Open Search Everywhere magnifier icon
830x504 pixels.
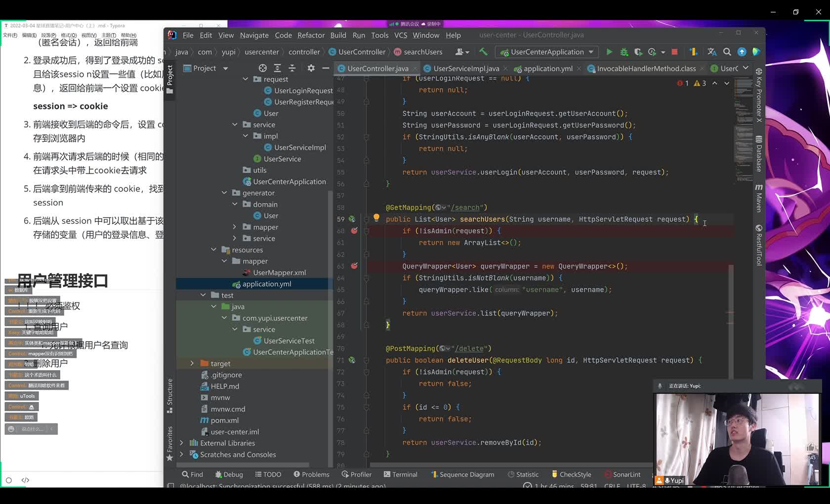click(727, 52)
